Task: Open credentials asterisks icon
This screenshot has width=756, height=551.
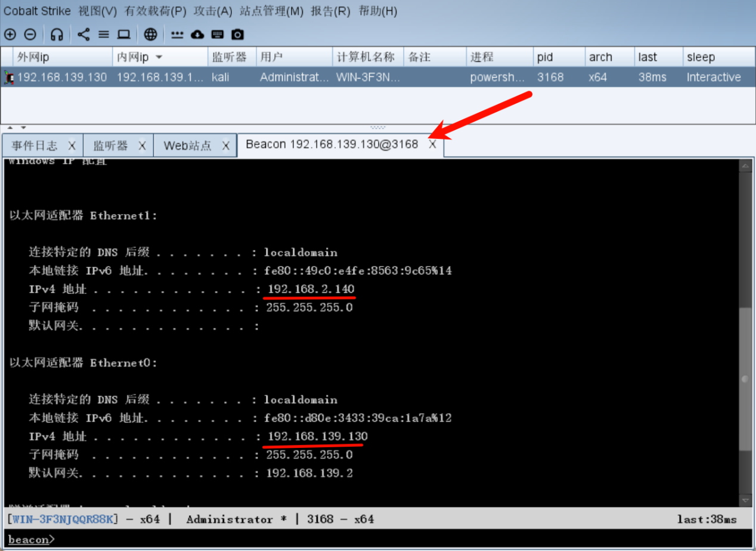Action: tap(177, 35)
